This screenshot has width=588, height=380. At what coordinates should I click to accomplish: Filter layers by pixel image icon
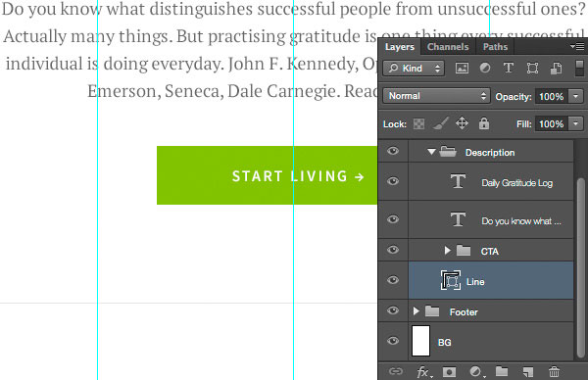462,69
